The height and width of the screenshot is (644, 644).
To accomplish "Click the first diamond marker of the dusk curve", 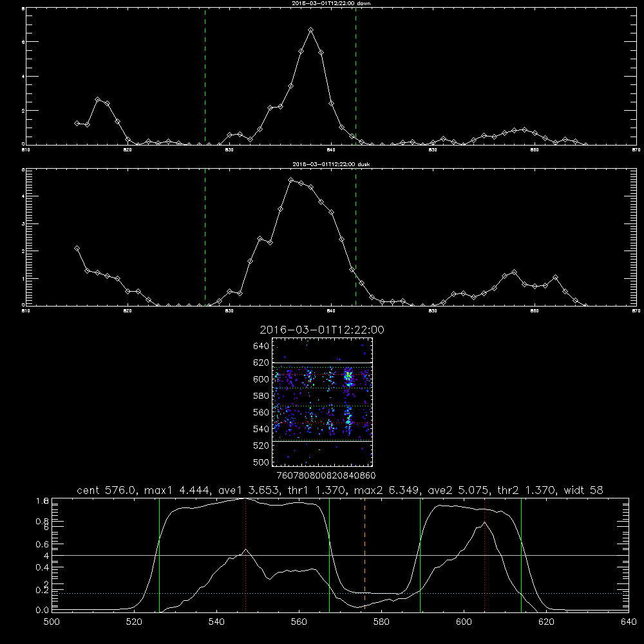I will (77, 249).
